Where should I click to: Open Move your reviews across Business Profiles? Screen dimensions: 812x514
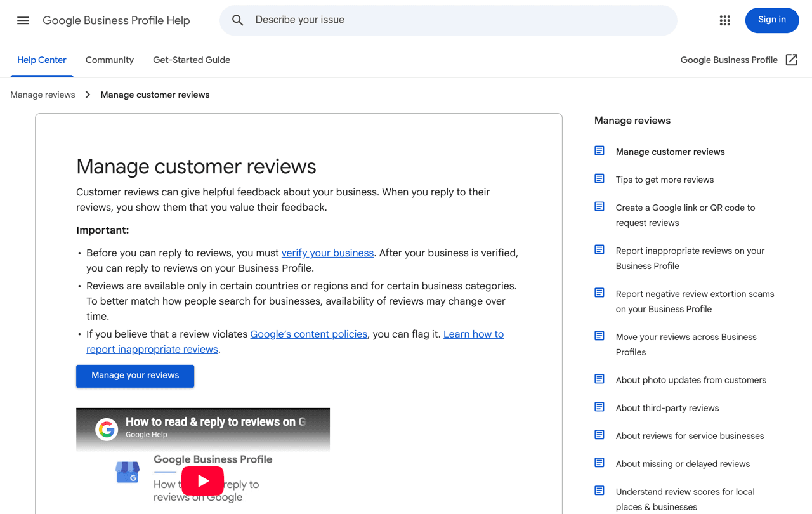[686, 345]
